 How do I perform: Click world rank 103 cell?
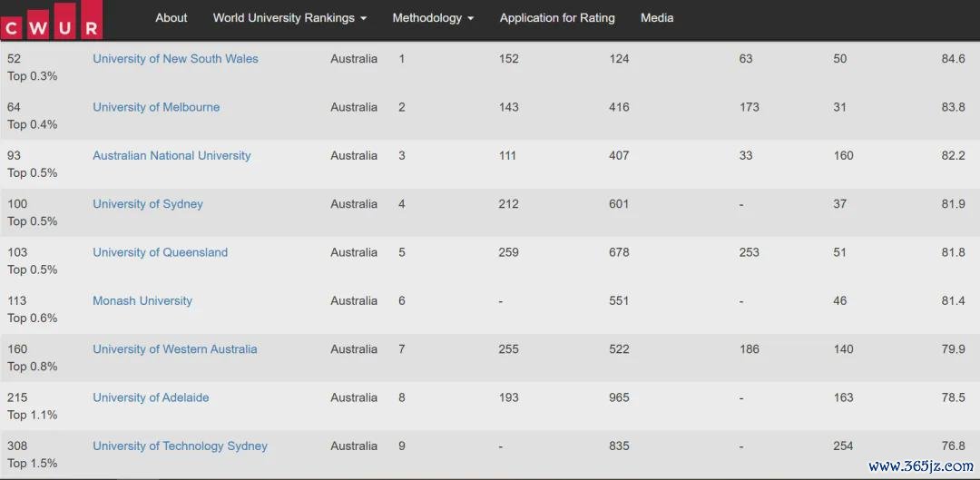(17, 252)
